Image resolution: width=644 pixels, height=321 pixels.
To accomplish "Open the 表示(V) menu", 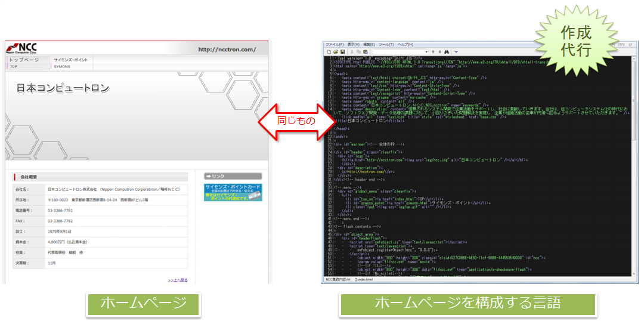I will 353,44.
